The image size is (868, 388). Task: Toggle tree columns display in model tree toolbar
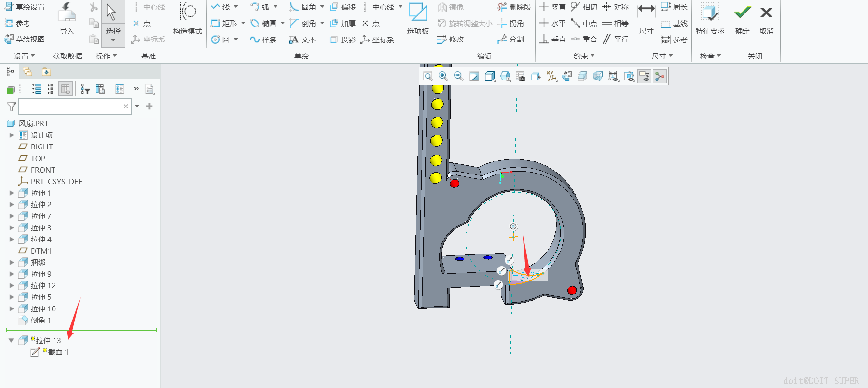[x=66, y=89]
